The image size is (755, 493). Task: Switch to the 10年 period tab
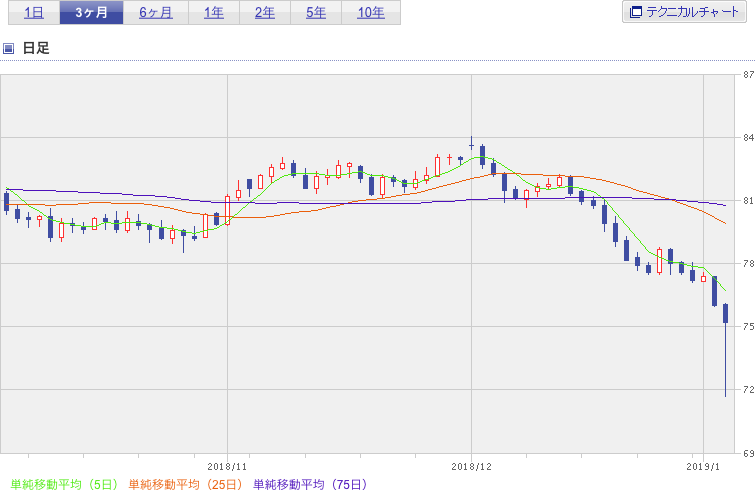click(x=371, y=13)
